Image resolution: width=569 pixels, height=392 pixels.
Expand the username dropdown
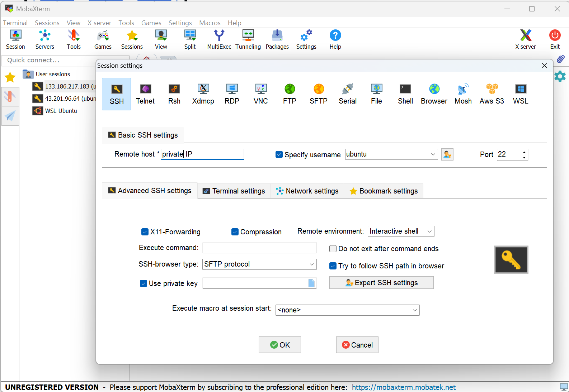[x=433, y=154]
